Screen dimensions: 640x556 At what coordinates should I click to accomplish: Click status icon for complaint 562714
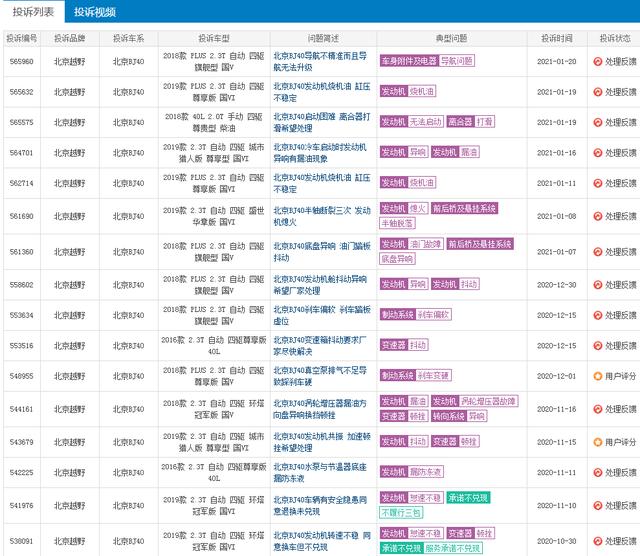pos(598,183)
